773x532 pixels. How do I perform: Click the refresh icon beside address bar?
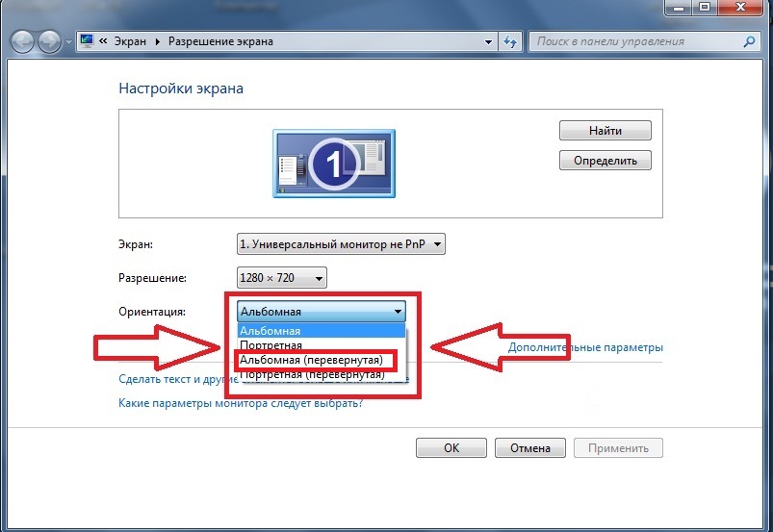pos(510,42)
